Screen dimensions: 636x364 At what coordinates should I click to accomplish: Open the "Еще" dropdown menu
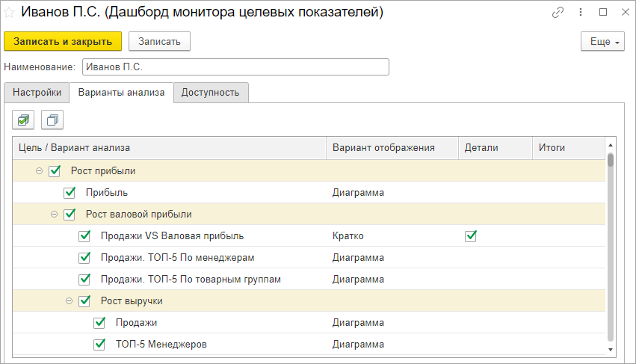[602, 41]
